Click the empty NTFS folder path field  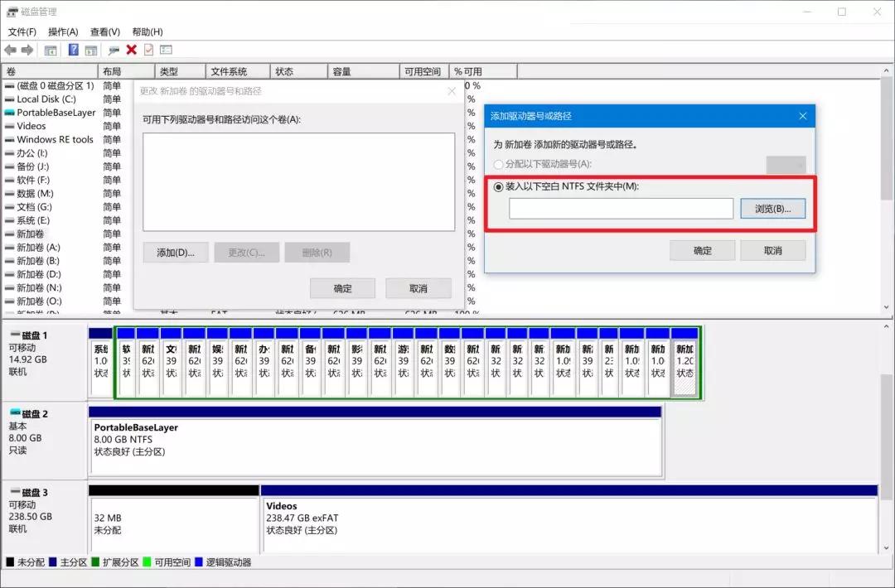(621, 209)
